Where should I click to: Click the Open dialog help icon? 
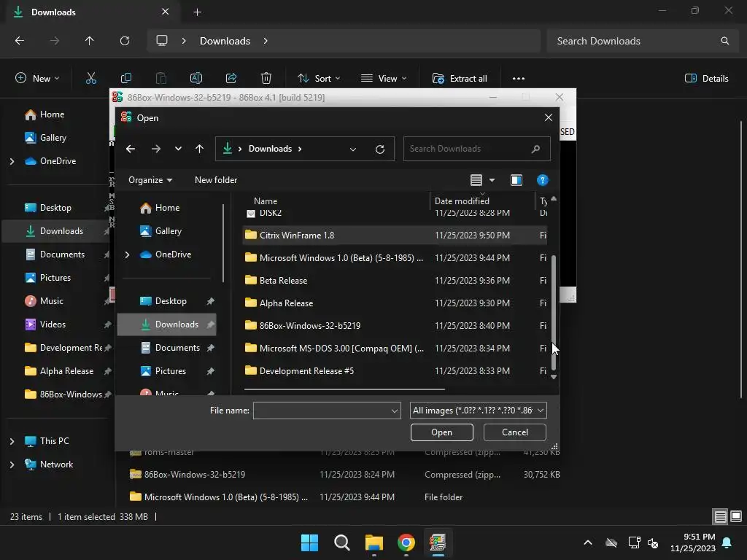click(542, 180)
